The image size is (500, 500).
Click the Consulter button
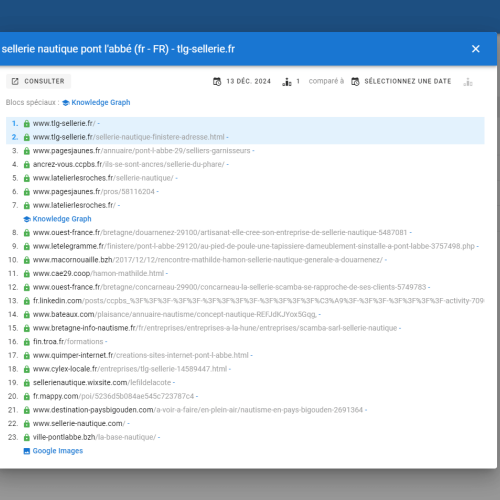click(x=38, y=81)
